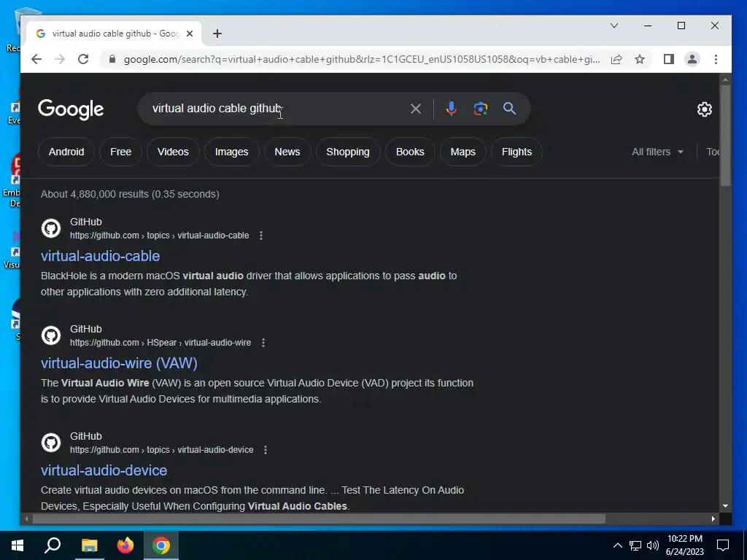This screenshot has width=747, height=560.
Task: Open the taskbar clock and date
Action: pos(684,545)
